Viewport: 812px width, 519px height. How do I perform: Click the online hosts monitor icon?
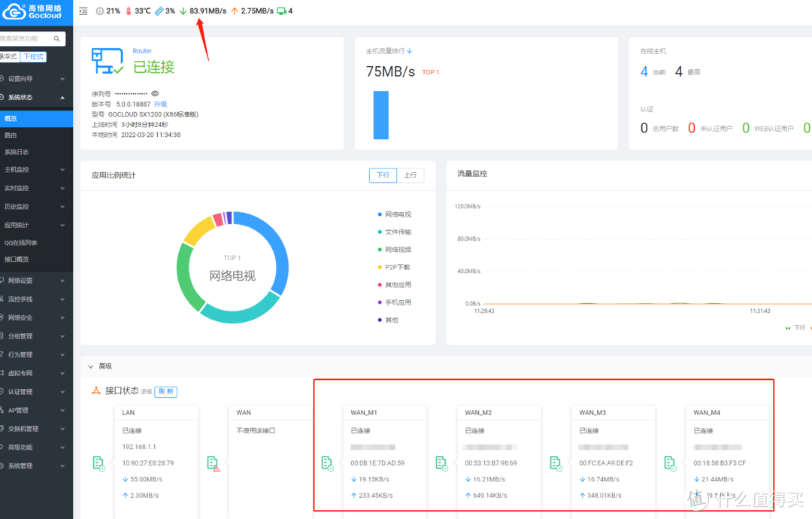pos(281,11)
